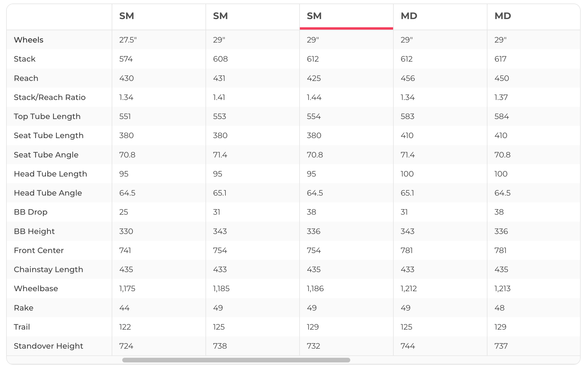The image size is (588, 373).
Task: Select the Seat Tube Angle row label
Action: (x=46, y=155)
